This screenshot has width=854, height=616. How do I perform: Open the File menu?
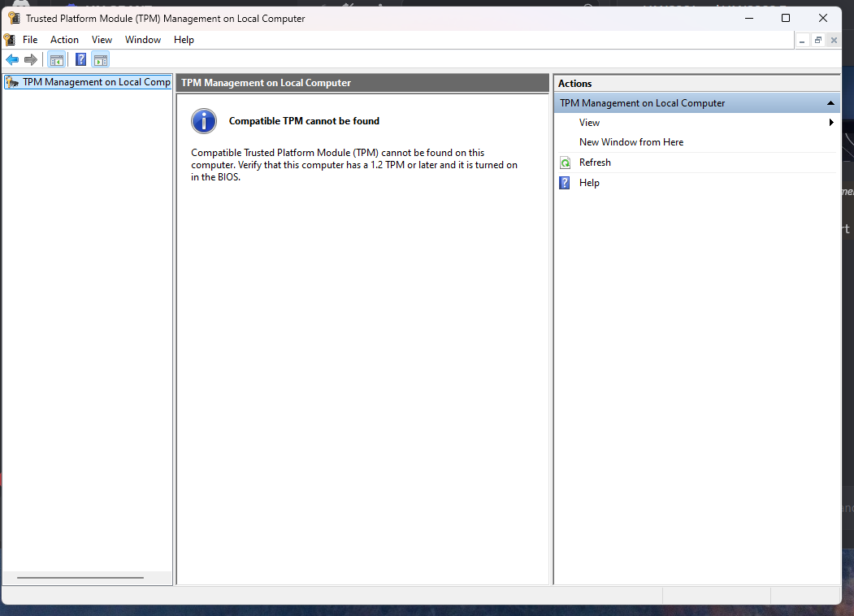point(30,40)
